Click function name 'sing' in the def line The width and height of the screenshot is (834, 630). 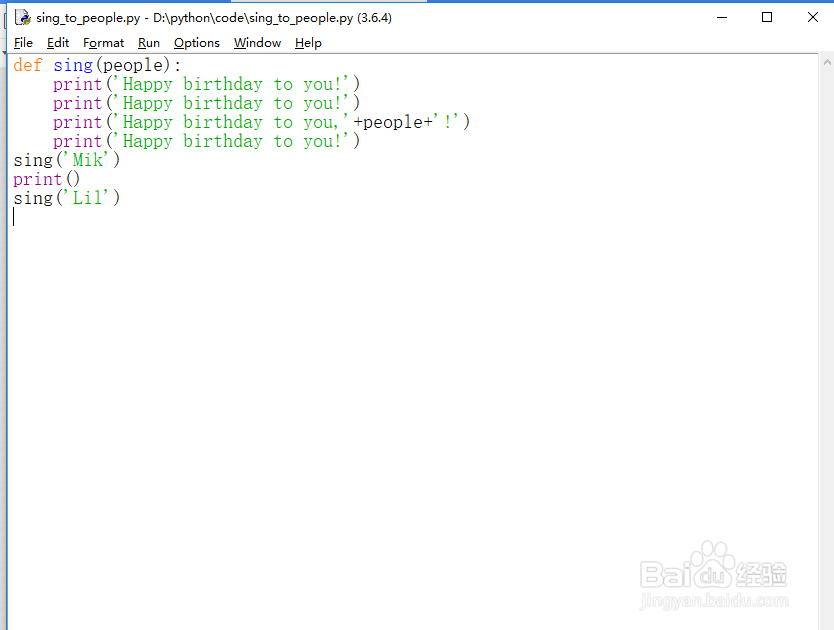(73, 65)
